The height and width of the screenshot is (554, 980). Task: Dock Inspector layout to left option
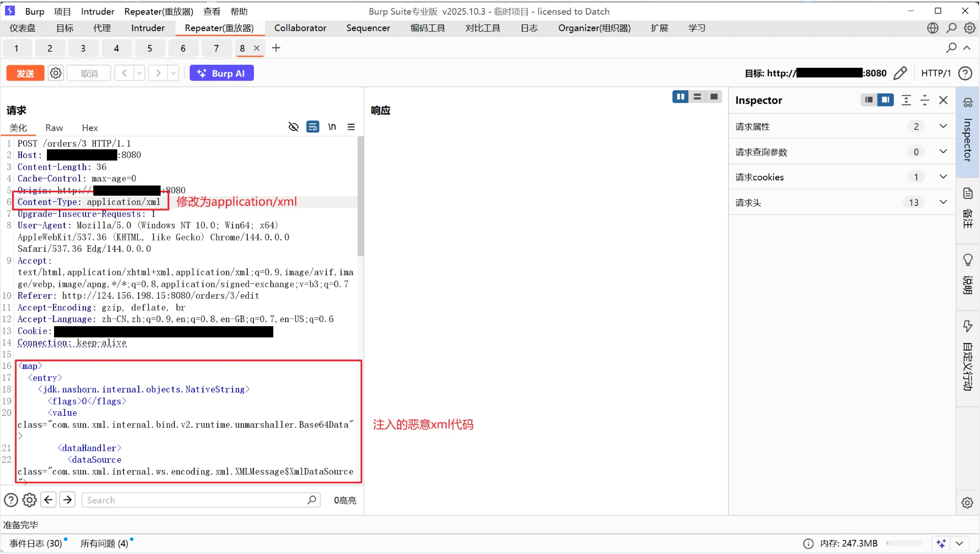click(869, 100)
